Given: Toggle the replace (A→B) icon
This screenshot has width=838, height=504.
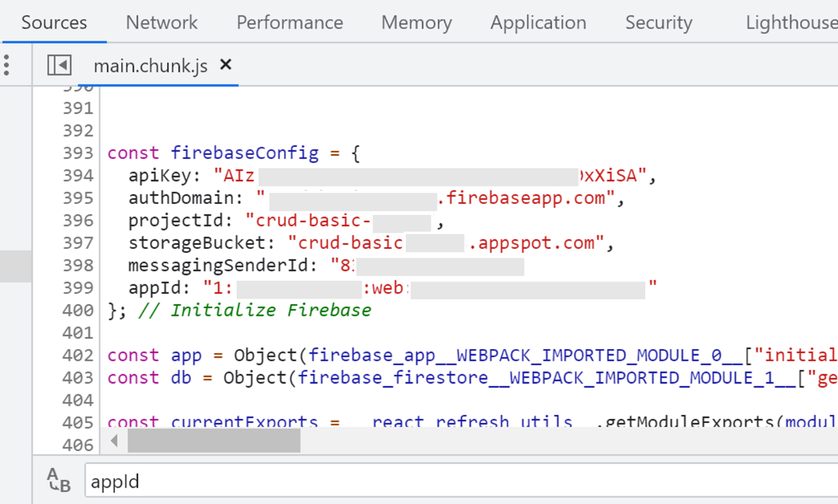Looking at the screenshot, I should coord(59,481).
